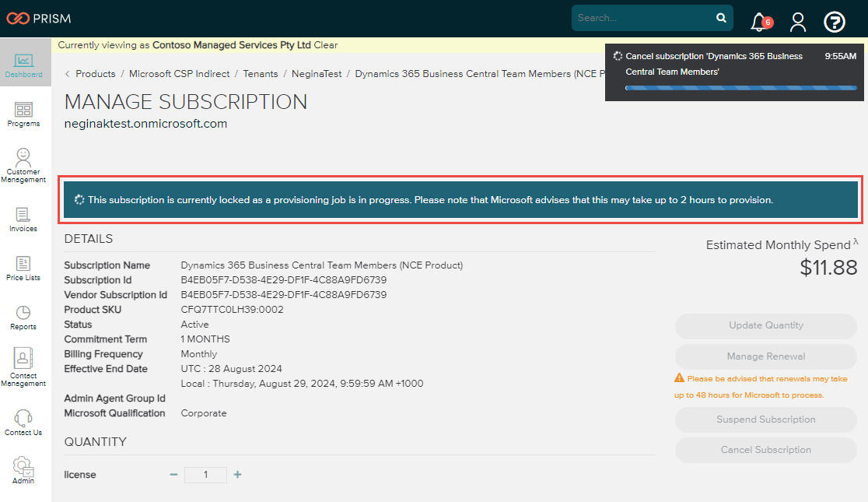Click the Update Quantity button

[x=765, y=326]
